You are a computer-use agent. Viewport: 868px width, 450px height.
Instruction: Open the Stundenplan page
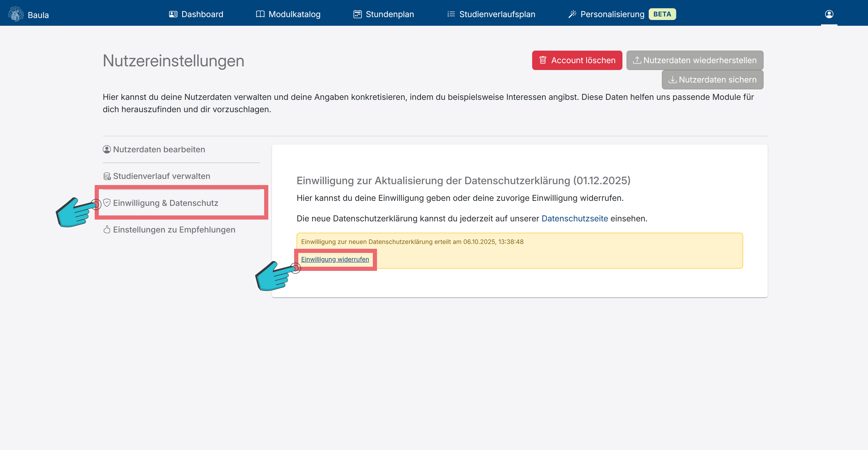coord(384,14)
